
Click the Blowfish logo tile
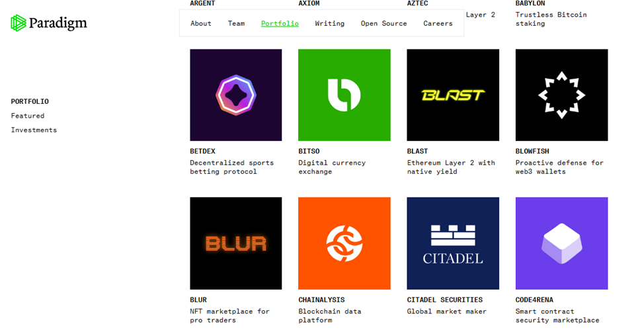click(x=561, y=95)
